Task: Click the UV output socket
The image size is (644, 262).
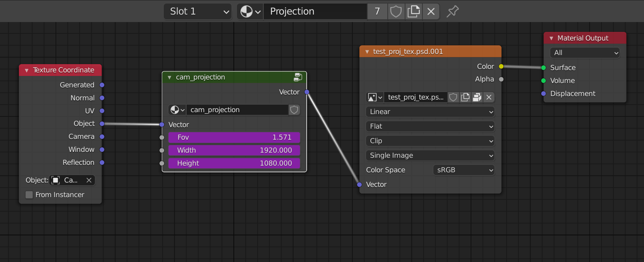Action: pyautogui.click(x=102, y=111)
